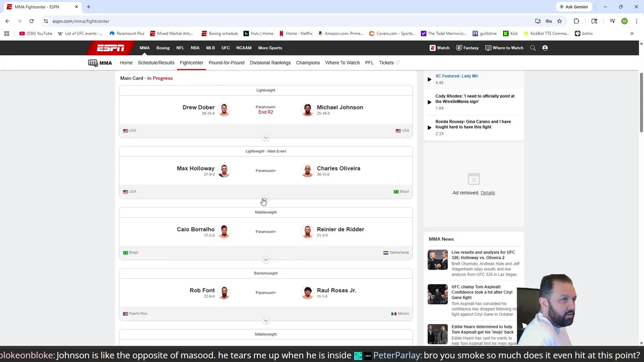Open Boxing in ESPN top nav

(163, 48)
